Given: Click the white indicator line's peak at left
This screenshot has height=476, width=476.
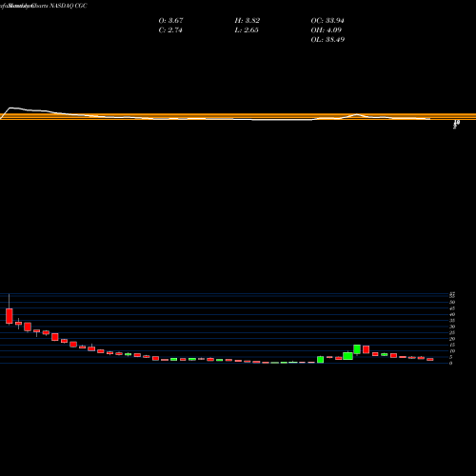Looking at the screenshot, I should pyautogui.click(x=11, y=109).
